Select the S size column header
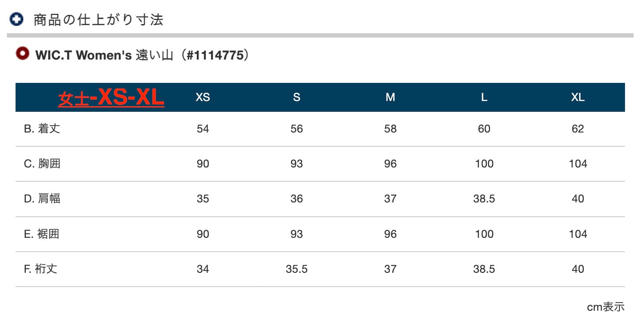The height and width of the screenshot is (322, 644). click(x=297, y=98)
